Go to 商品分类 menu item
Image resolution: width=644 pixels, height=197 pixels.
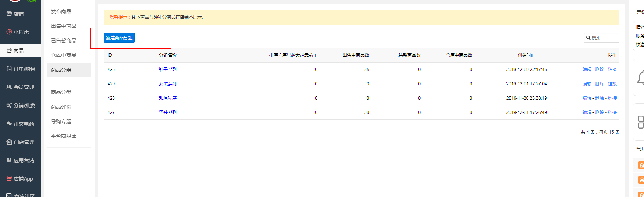(x=61, y=92)
